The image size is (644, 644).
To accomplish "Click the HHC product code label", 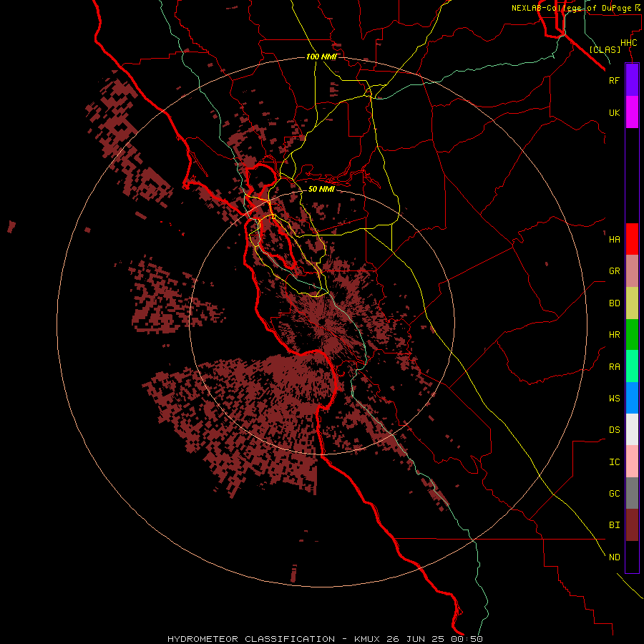I will point(628,43).
